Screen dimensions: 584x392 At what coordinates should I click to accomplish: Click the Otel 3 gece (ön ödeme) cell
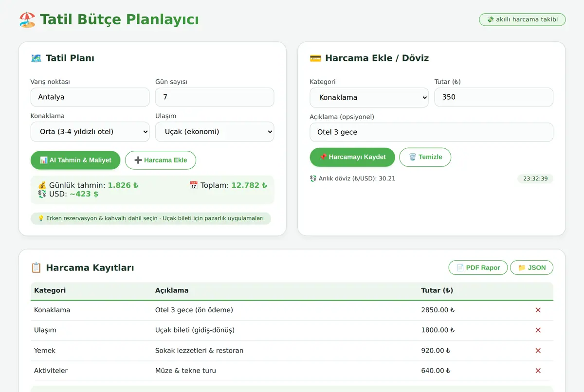[194, 310]
